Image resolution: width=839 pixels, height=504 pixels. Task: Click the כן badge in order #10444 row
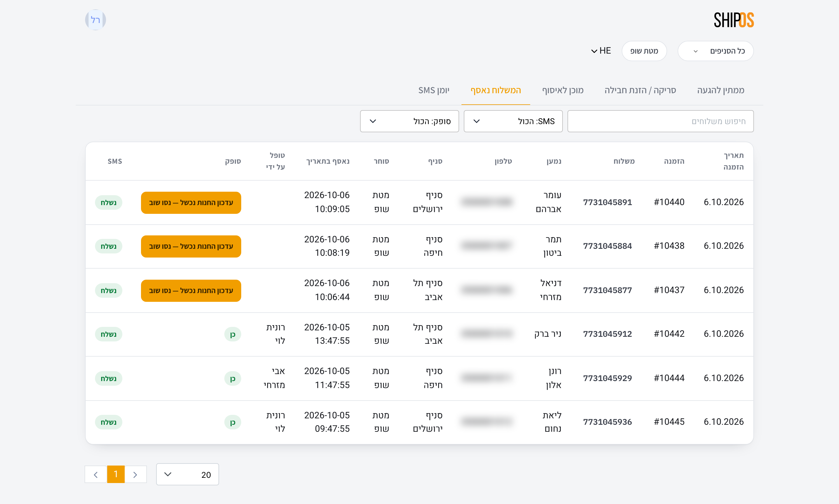click(232, 378)
